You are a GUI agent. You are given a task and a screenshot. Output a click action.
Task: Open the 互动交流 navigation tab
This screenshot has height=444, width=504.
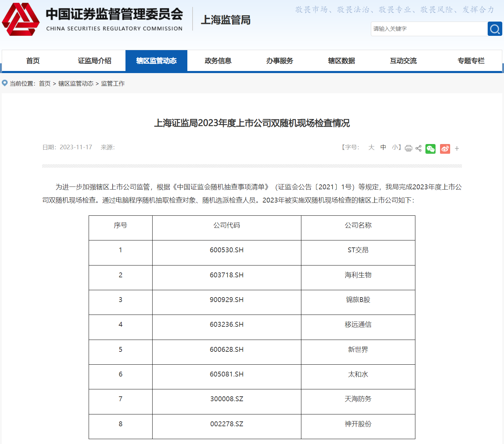tap(403, 61)
